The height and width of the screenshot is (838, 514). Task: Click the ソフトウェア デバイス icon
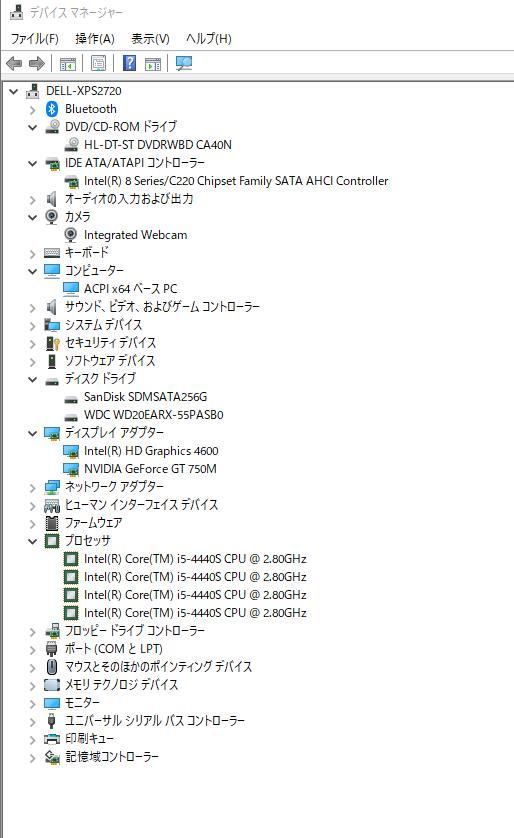[x=52, y=361]
